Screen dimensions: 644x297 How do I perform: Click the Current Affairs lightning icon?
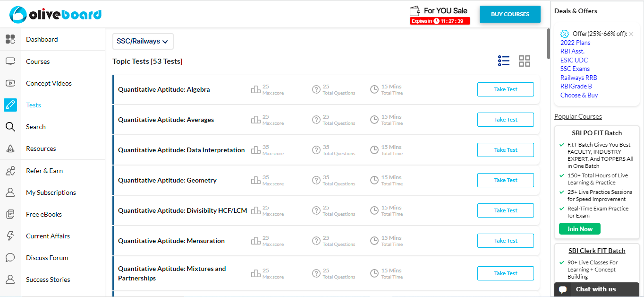coord(10,236)
